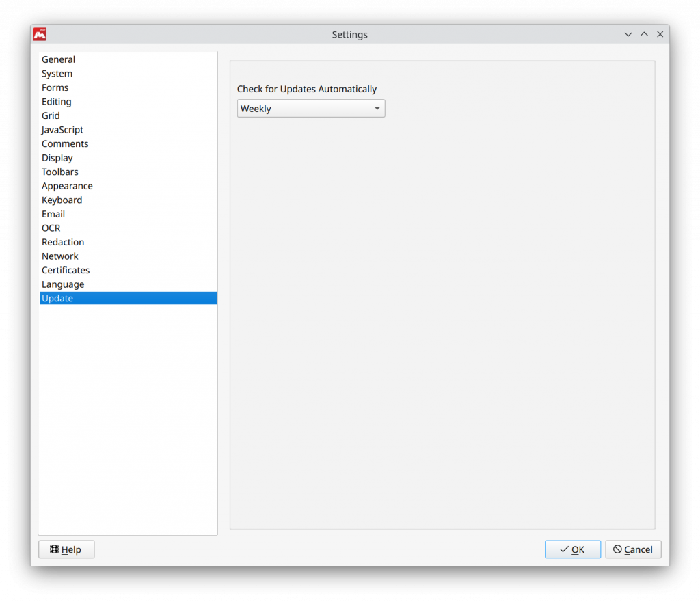700x602 pixels.
Task: Click the cancel cross-circle icon
Action: (x=618, y=549)
